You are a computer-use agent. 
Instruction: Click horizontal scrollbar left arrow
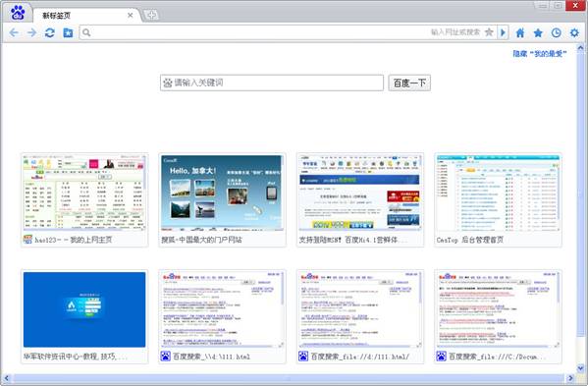click(6, 378)
